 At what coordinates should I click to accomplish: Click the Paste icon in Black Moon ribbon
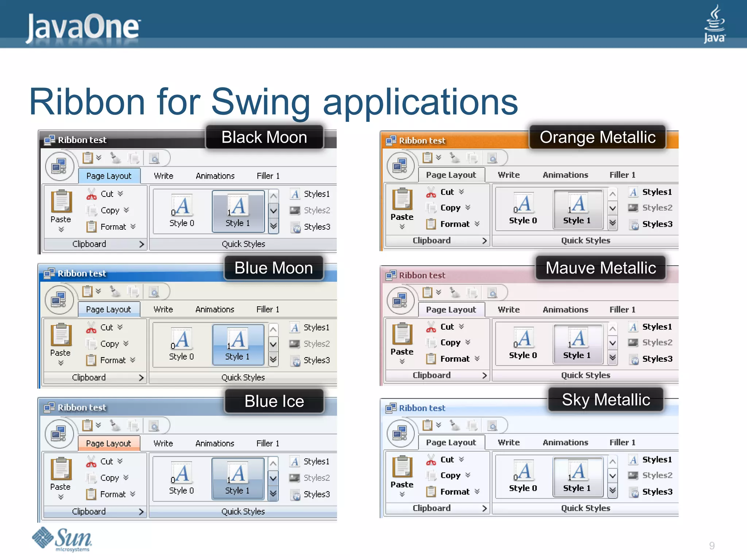[61, 201]
